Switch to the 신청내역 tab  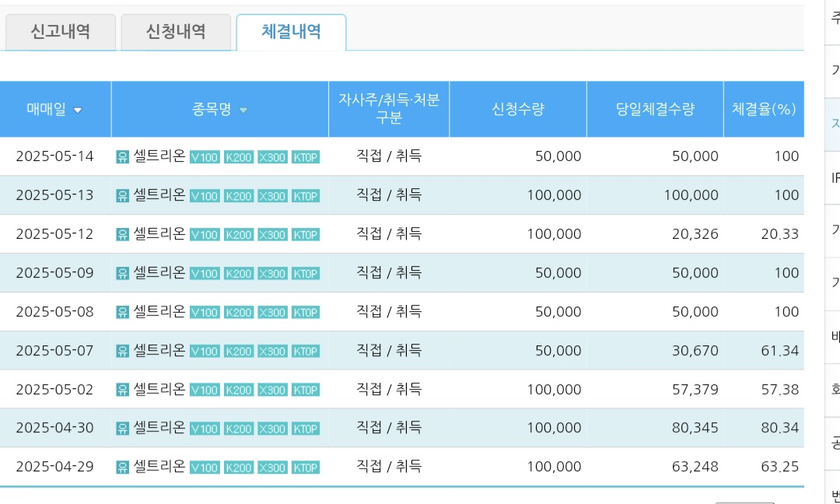[x=176, y=32]
